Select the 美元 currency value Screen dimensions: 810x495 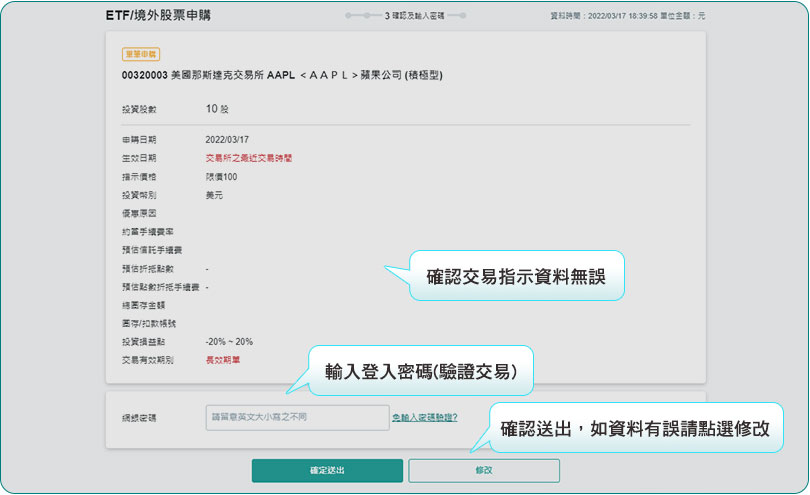(214, 195)
